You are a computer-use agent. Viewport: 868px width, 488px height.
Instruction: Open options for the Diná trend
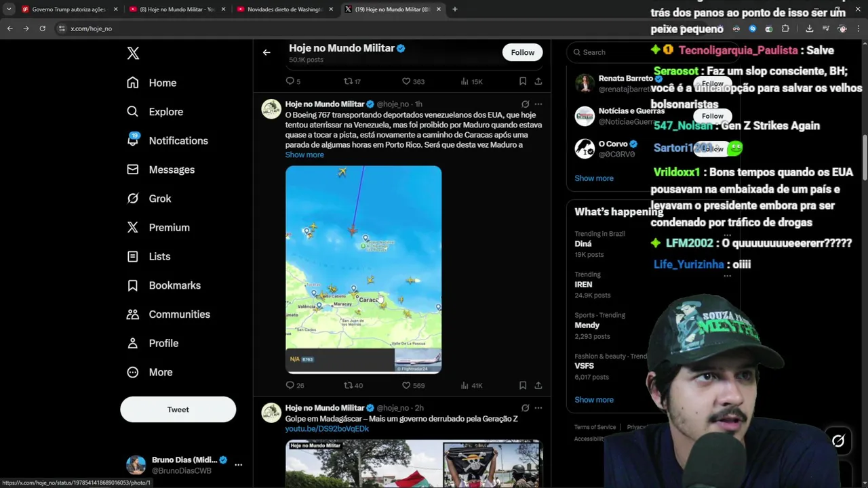[727, 235]
